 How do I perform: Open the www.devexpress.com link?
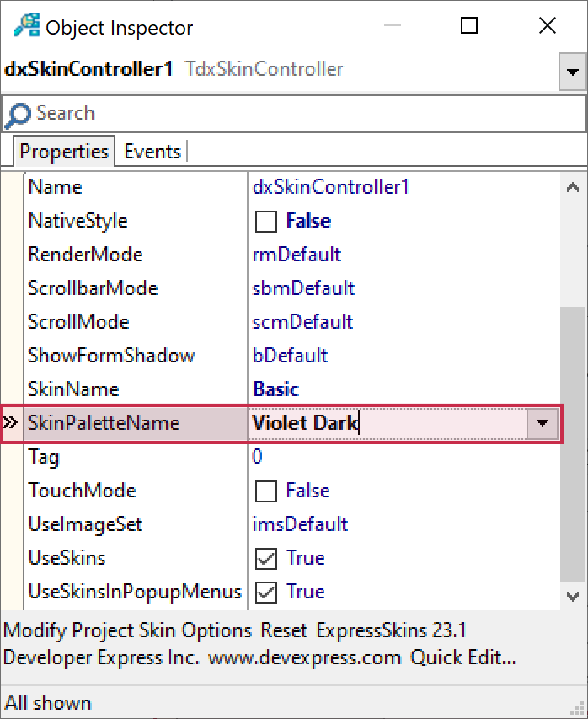304,657
